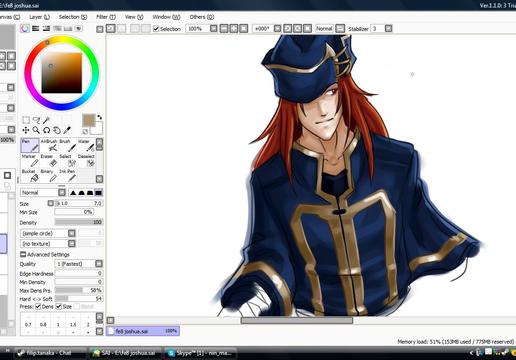Open the (no texture) dropdown
This screenshot has width=516, height=360.
[48, 244]
